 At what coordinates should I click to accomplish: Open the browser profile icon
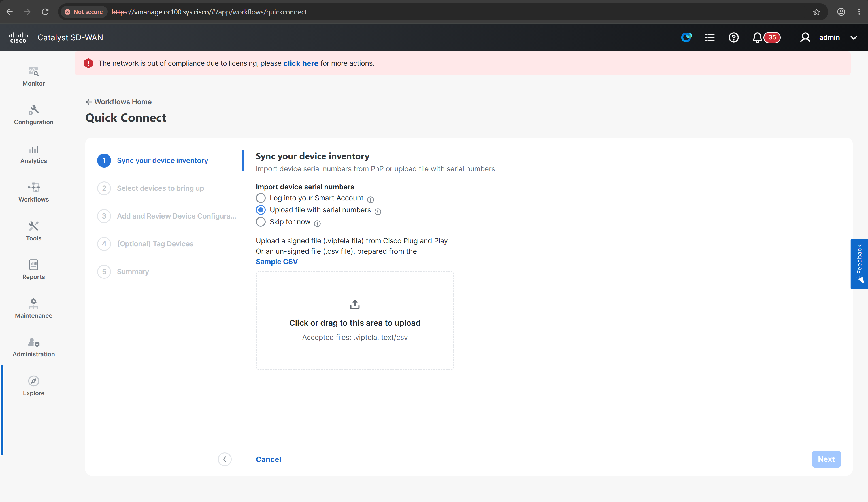point(841,12)
